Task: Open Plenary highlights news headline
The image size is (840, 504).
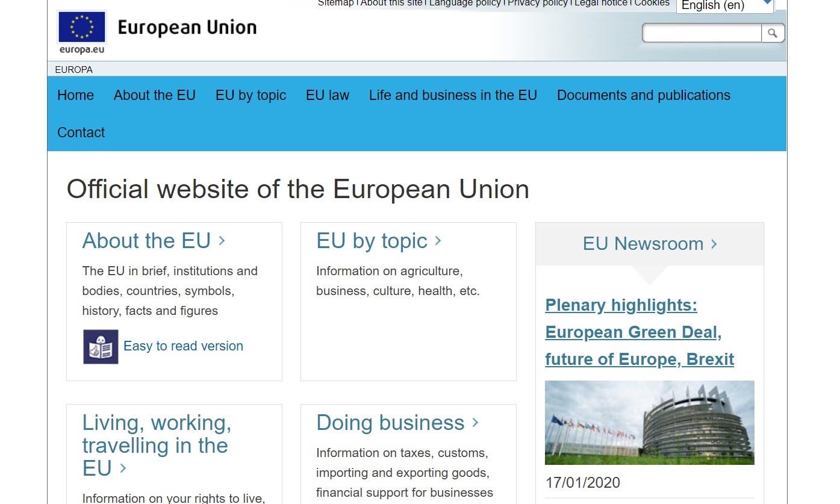Action: click(639, 332)
